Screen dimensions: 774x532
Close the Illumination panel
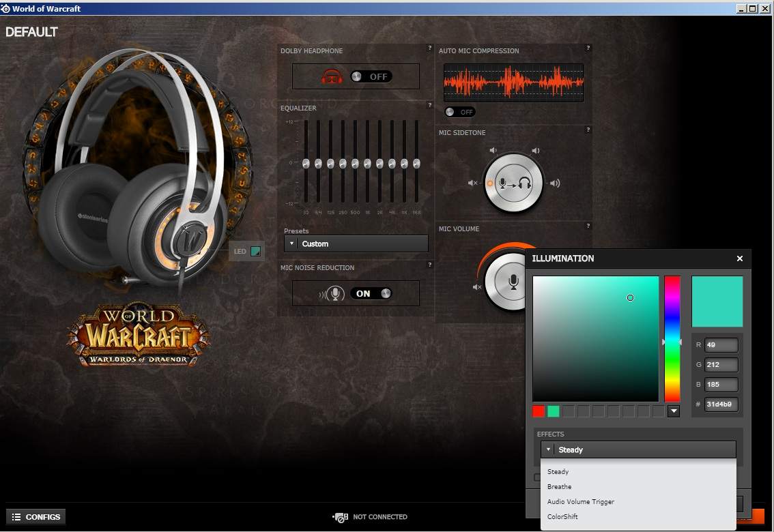click(740, 258)
